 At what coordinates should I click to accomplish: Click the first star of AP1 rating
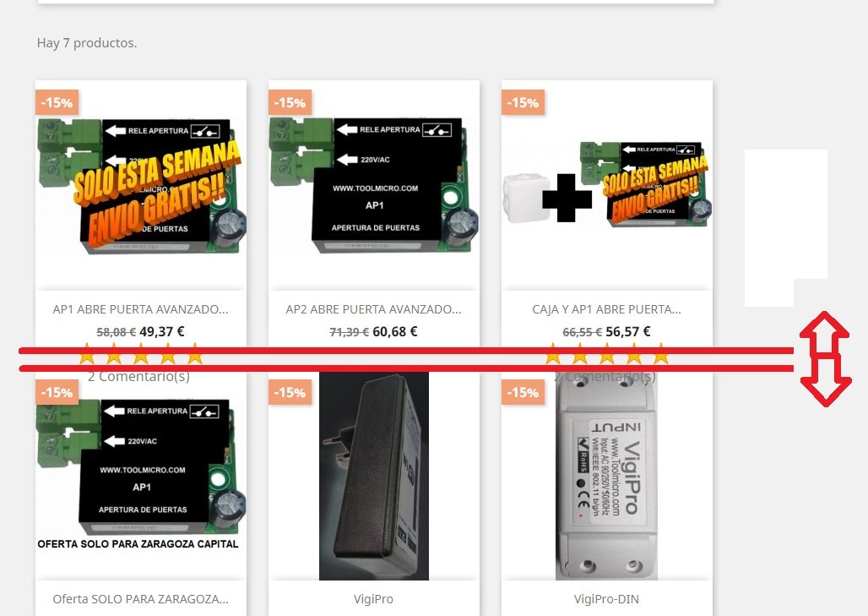click(87, 354)
